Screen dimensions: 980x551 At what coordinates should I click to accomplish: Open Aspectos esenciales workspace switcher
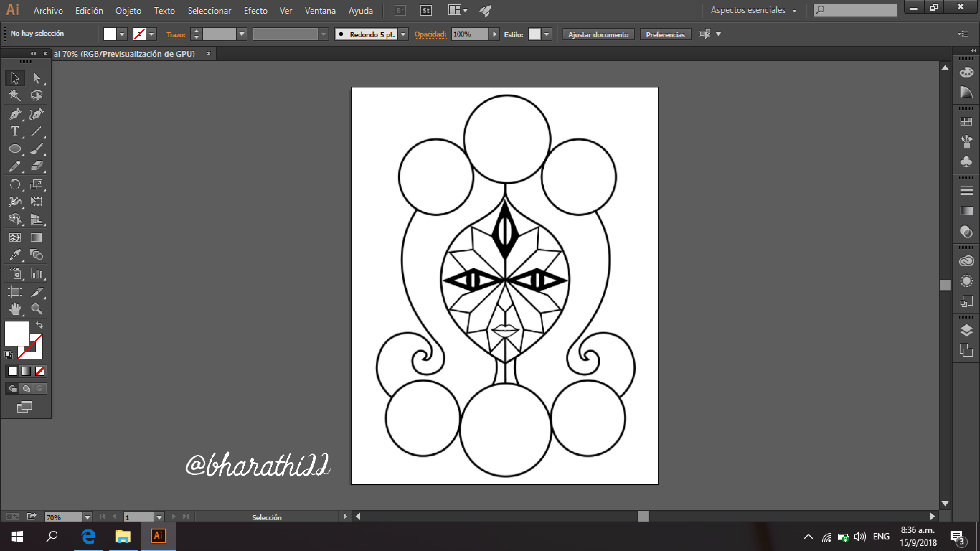pyautogui.click(x=753, y=10)
